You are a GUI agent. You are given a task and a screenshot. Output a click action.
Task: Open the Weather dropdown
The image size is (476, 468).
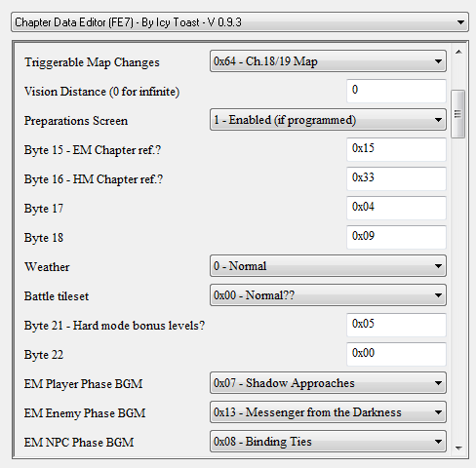(x=328, y=266)
